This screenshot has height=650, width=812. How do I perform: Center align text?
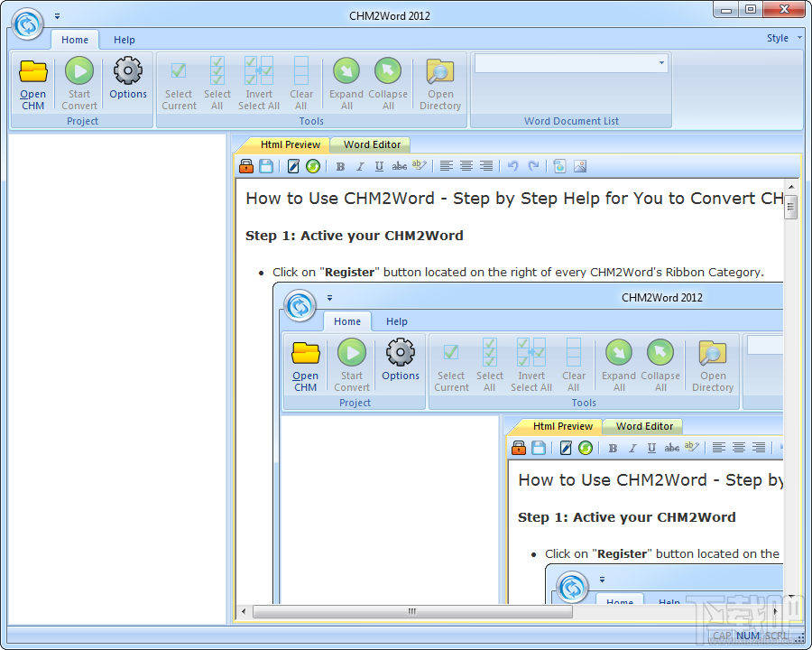point(466,166)
